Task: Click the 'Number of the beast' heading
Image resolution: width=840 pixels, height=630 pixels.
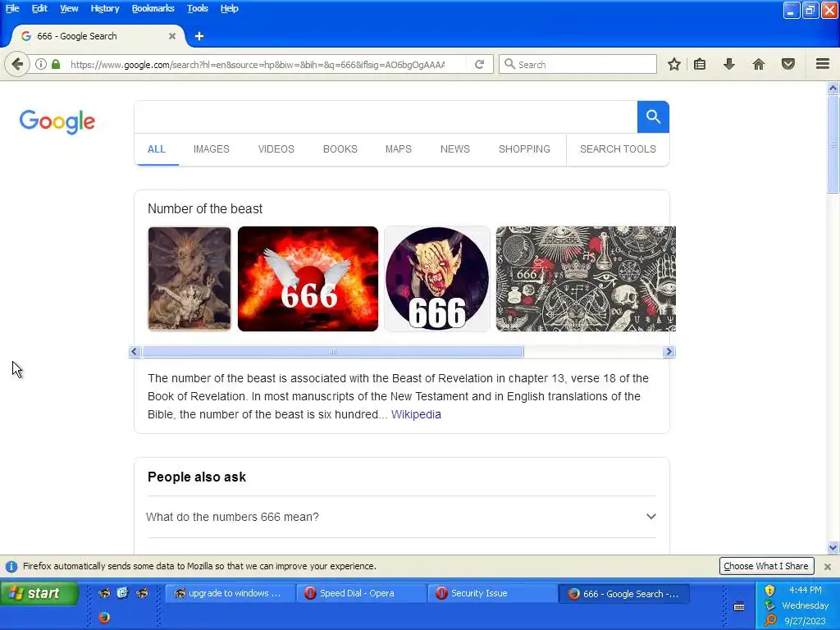Action: tap(205, 209)
